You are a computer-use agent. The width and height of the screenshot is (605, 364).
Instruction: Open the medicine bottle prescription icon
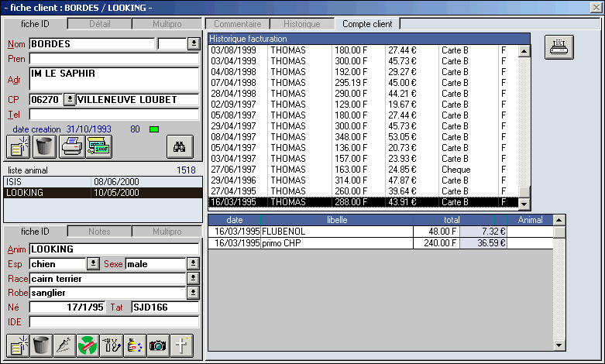(x=135, y=345)
